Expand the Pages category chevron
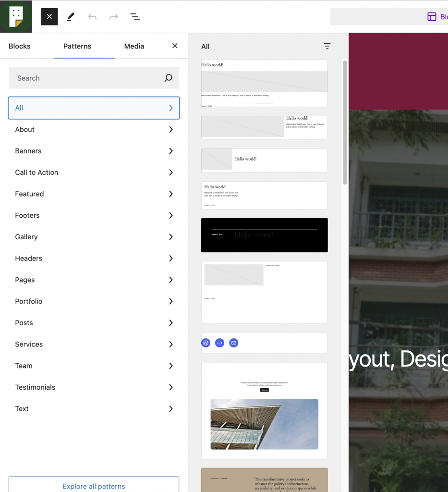The height and width of the screenshot is (492, 448). [x=171, y=280]
